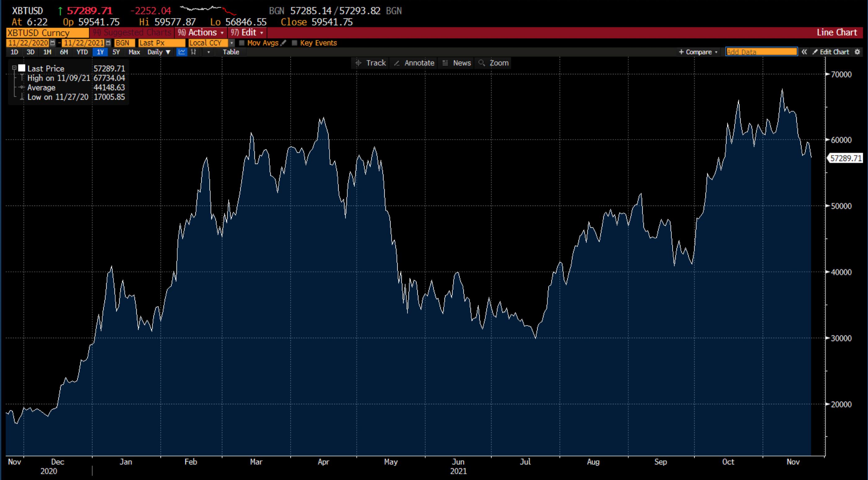Switch to the bar chart type icon
This screenshot has width=868, height=480.
(193, 52)
